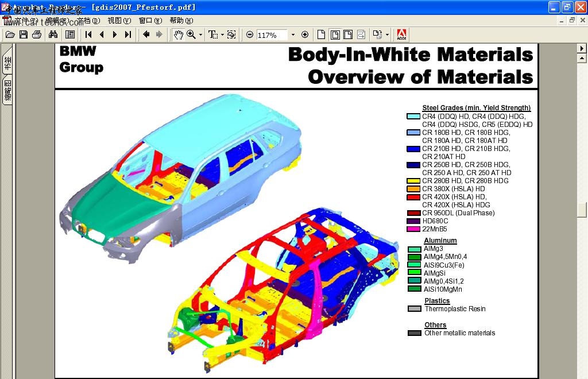Restore the inner document window
The height and width of the screenshot is (379, 588).
[x=572, y=20]
